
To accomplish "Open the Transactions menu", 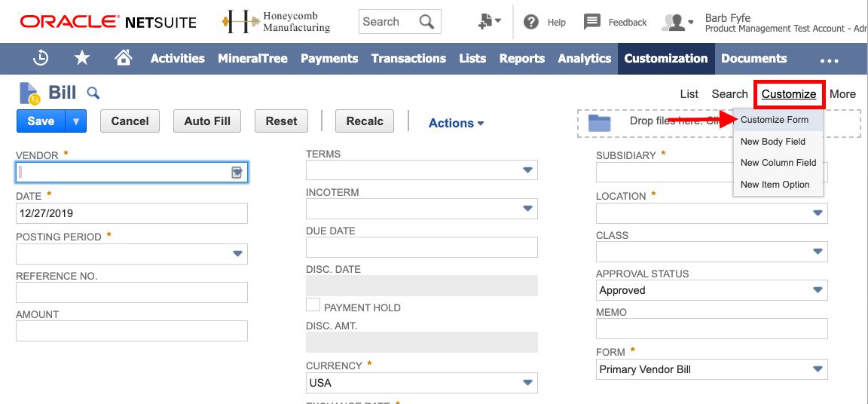I will coord(408,58).
